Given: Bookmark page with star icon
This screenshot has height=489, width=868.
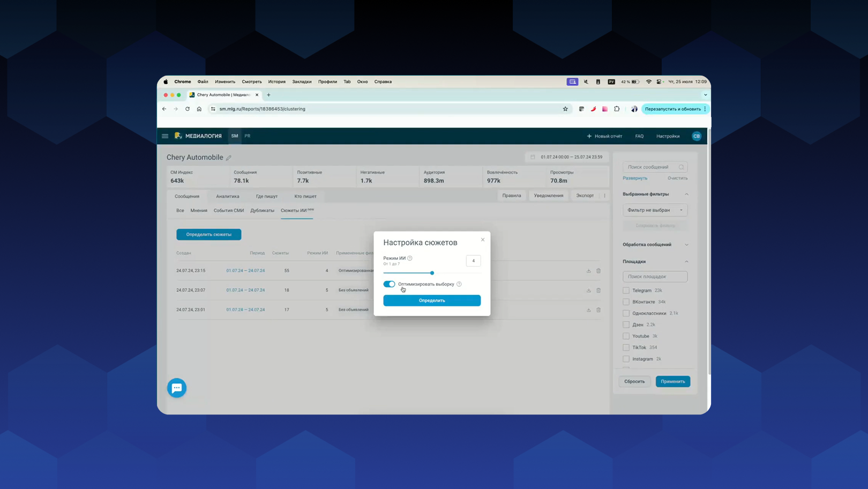Looking at the screenshot, I should [565, 109].
